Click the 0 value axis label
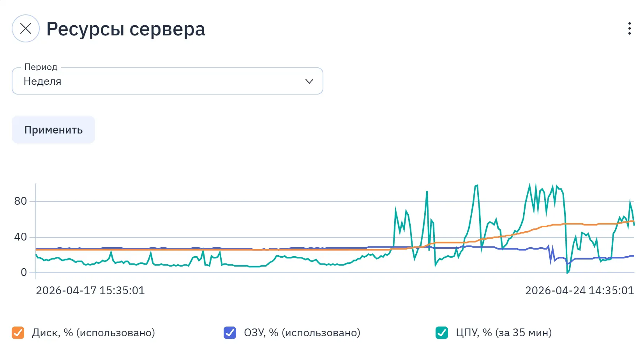This screenshot has width=644, height=360. (x=24, y=272)
